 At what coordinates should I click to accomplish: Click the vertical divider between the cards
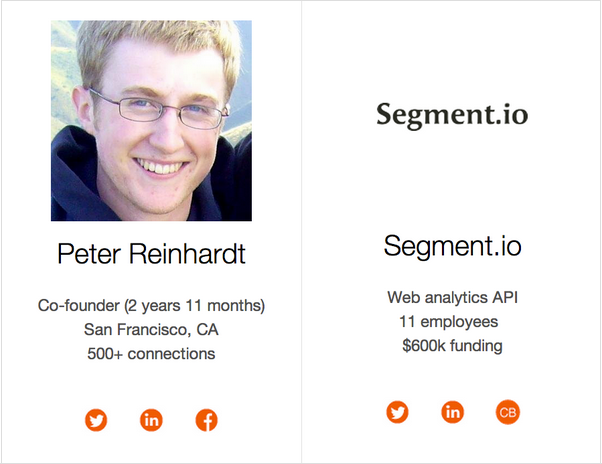pyautogui.click(x=301, y=232)
